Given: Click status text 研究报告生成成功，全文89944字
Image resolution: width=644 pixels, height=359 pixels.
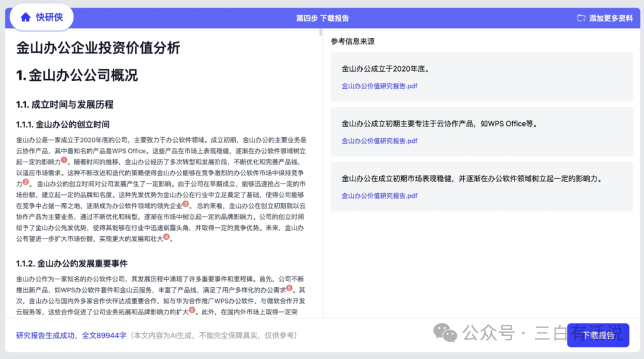Looking at the screenshot, I should click(71, 335).
